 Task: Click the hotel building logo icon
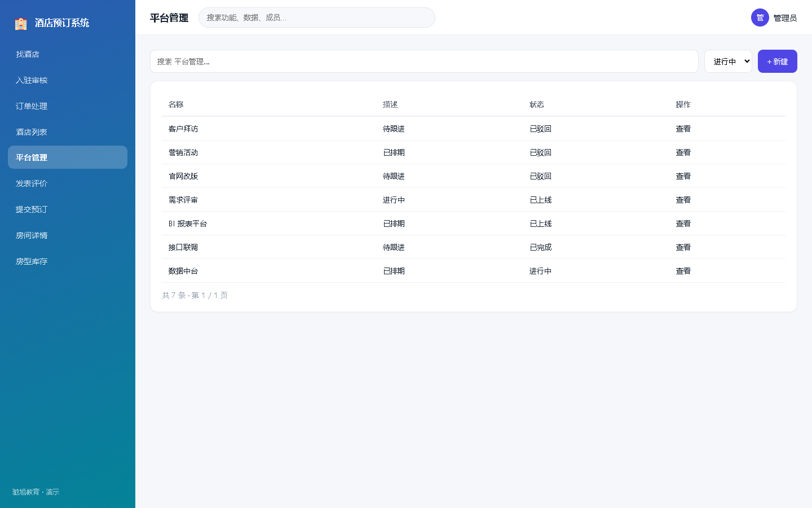click(x=21, y=23)
